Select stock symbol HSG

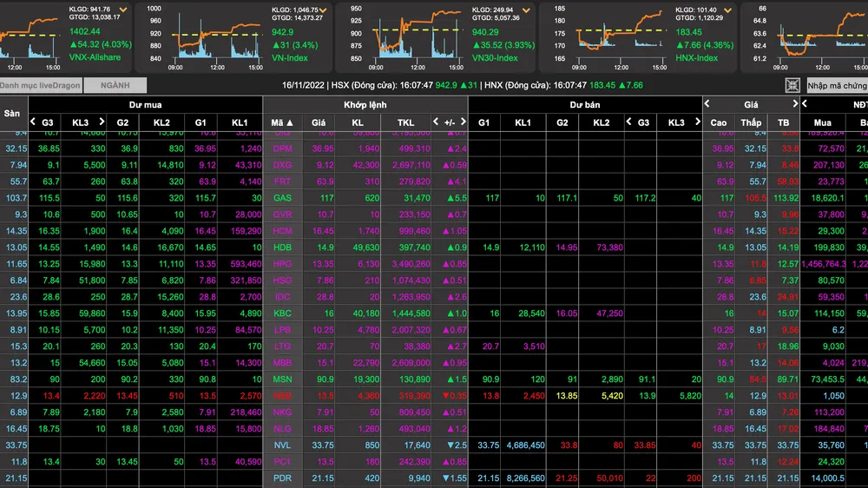282,280
